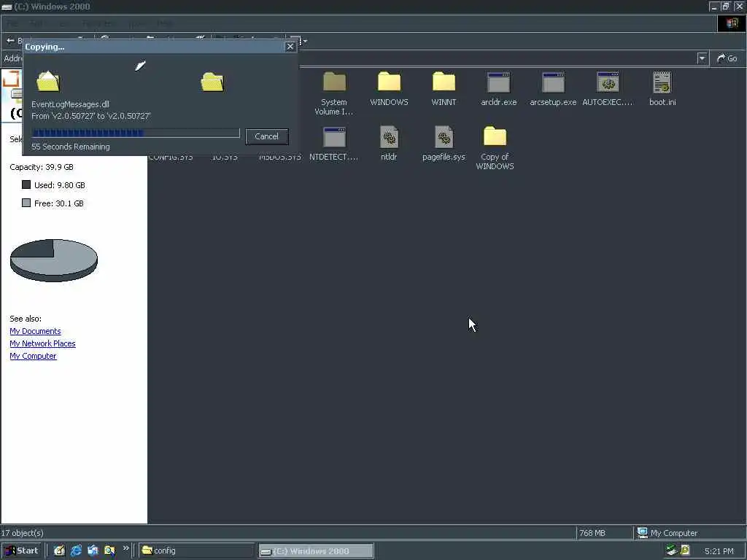Click the magnifier quick launch icon

click(109, 551)
